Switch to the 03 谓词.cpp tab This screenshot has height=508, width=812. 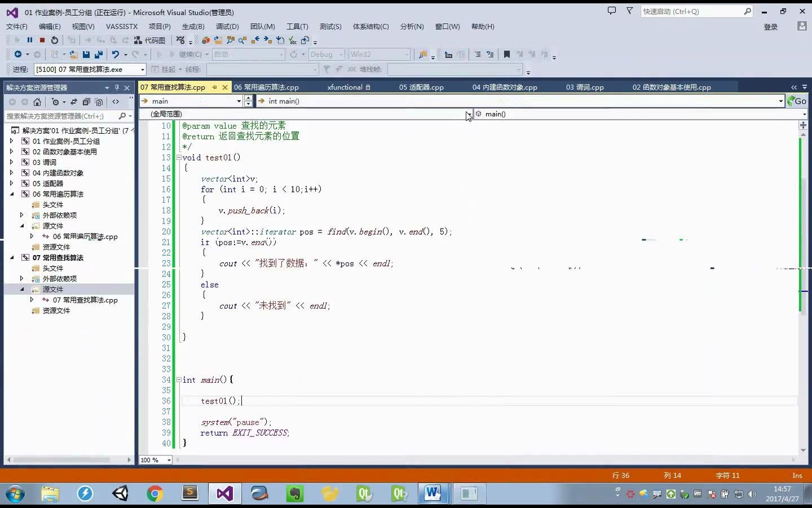tap(585, 87)
